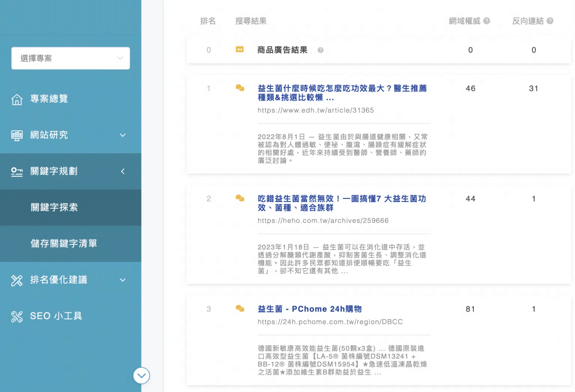Open the 選擇專案 dropdown
The width and height of the screenshot is (575, 392).
[x=71, y=58]
